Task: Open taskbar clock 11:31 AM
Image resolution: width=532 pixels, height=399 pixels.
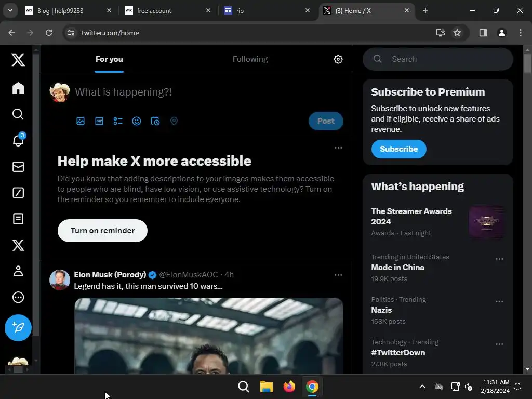Action: pyautogui.click(x=495, y=387)
